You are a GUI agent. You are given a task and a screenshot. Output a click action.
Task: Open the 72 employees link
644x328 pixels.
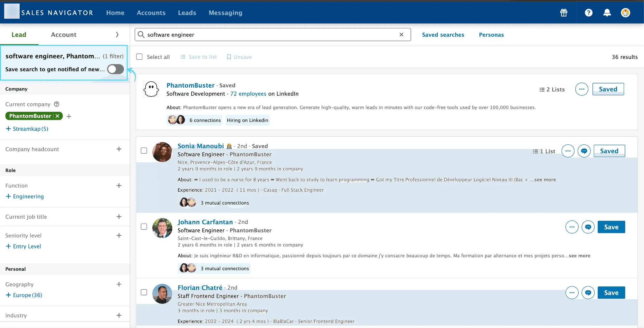[248, 94]
